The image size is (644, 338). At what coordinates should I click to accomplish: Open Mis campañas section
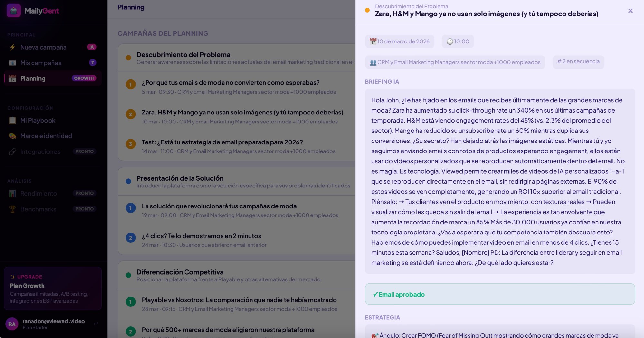[53, 63]
